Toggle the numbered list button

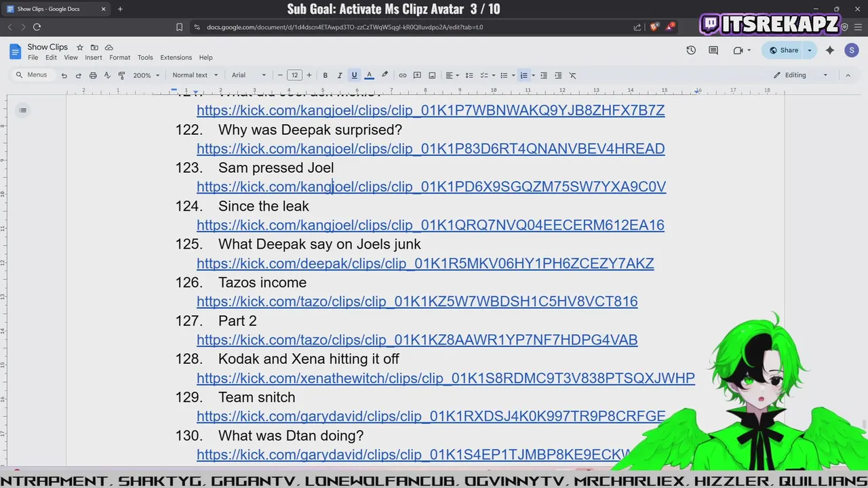524,75
